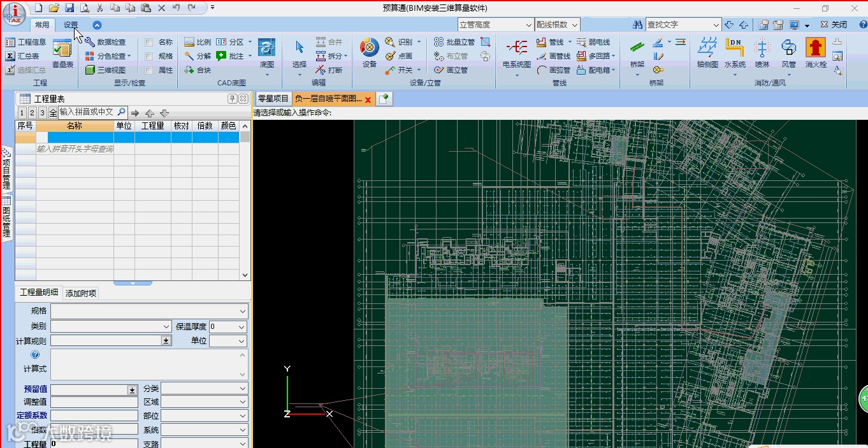Expand the 立管高度 dropdown

(528, 25)
